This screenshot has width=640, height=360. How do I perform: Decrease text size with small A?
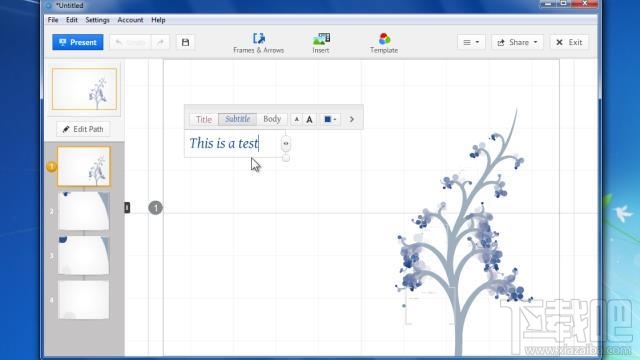(297, 119)
